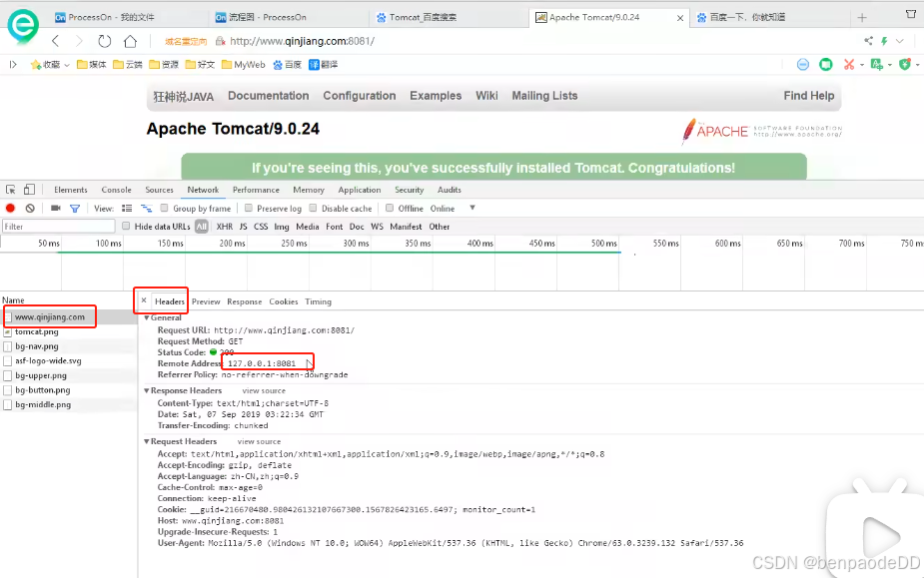The width and height of the screenshot is (924, 578).
Task: Open Tomcat Documentation link
Action: pyautogui.click(x=268, y=96)
